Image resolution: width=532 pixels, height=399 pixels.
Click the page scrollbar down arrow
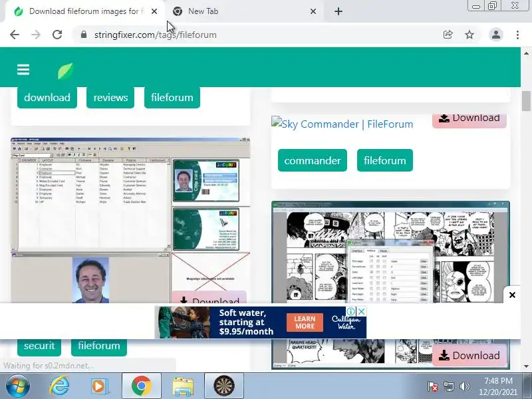(x=526, y=366)
